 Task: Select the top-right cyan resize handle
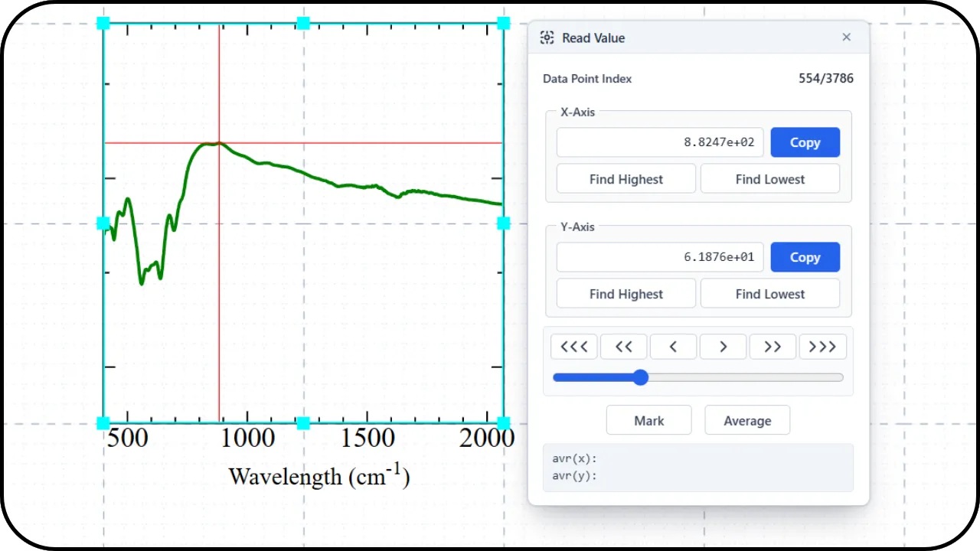click(x=503, y=23)
